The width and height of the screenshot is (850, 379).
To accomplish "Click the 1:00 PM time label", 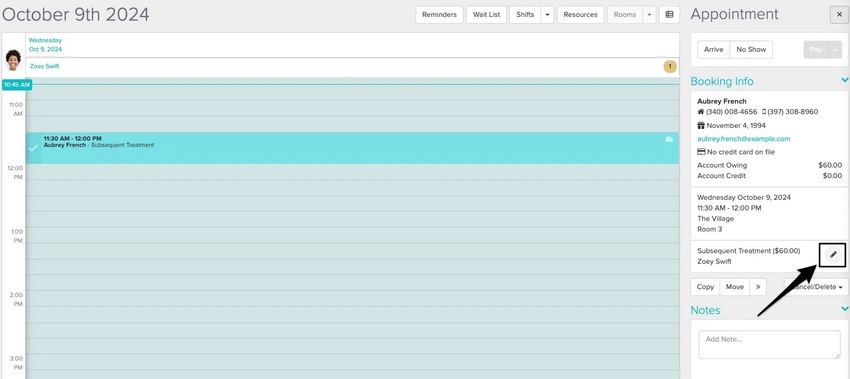I will (16, 235).
